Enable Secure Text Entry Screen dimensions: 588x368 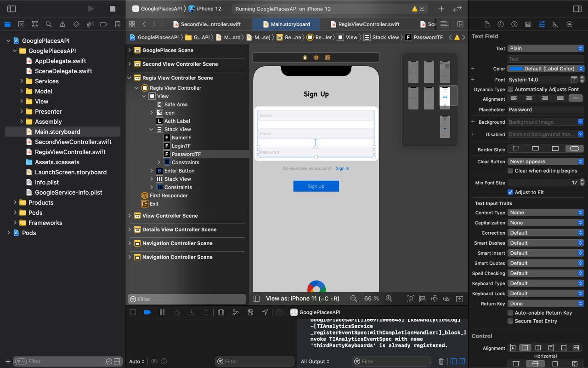[510, 321]
